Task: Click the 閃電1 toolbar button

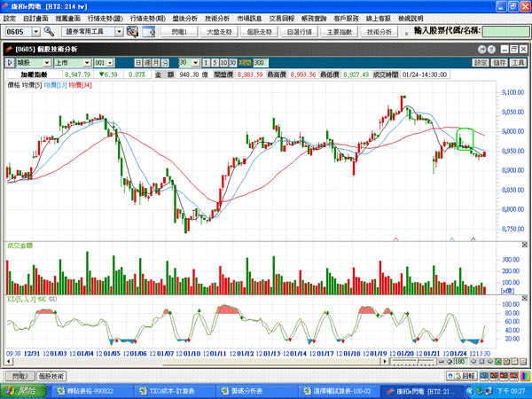Action: (x=179, y=32)
